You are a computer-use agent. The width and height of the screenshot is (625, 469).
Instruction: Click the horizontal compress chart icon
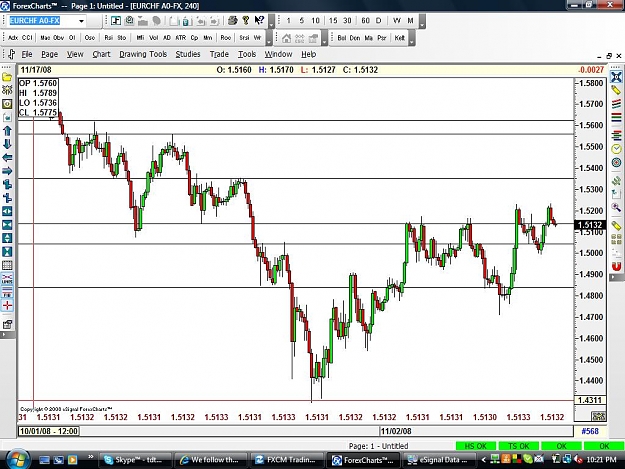(7, 225)
